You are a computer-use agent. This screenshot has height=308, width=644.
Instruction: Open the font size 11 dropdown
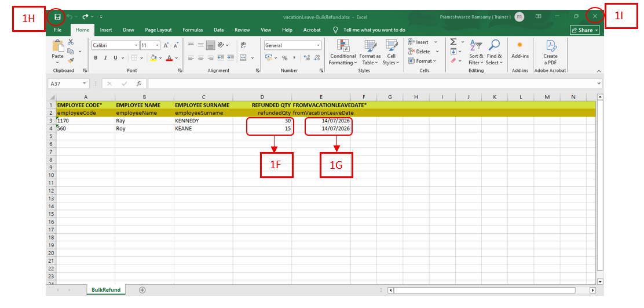158,45
